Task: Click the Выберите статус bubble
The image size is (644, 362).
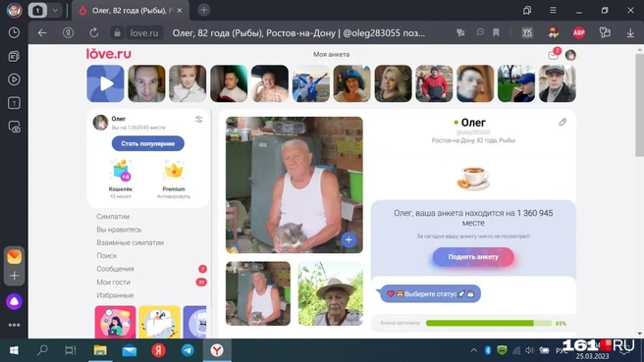Action: [430, 294]
